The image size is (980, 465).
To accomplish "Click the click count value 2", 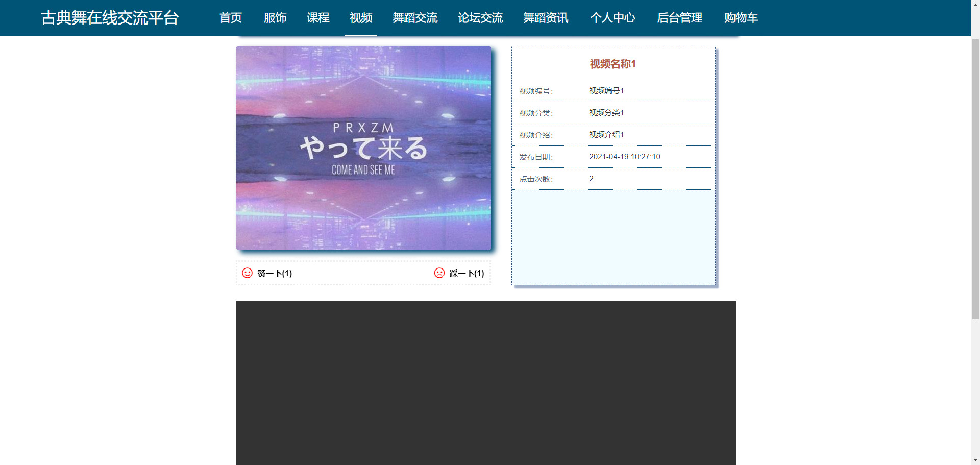I will coord(591,179).
